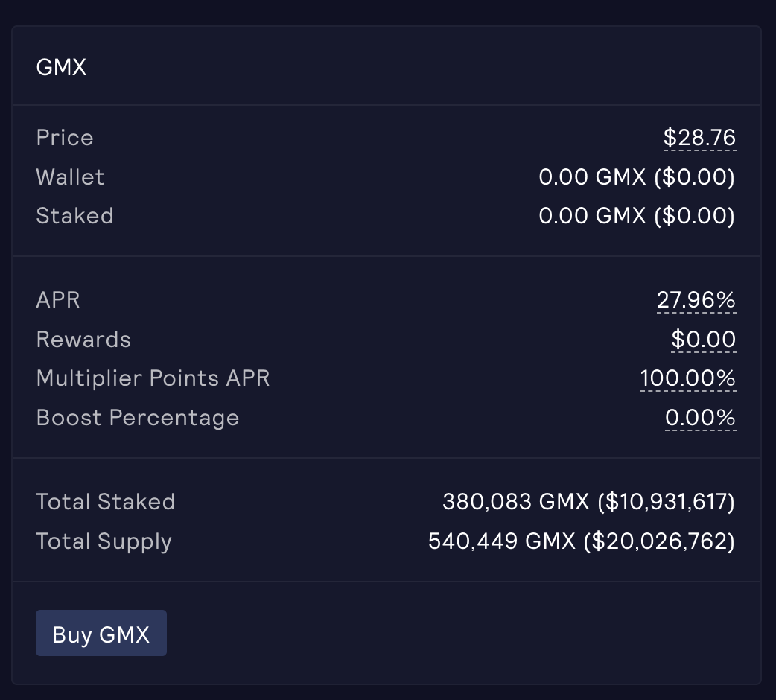Click the underlined $28.76 price value
This screenshot has width=776, height=700.
[699, 138]
